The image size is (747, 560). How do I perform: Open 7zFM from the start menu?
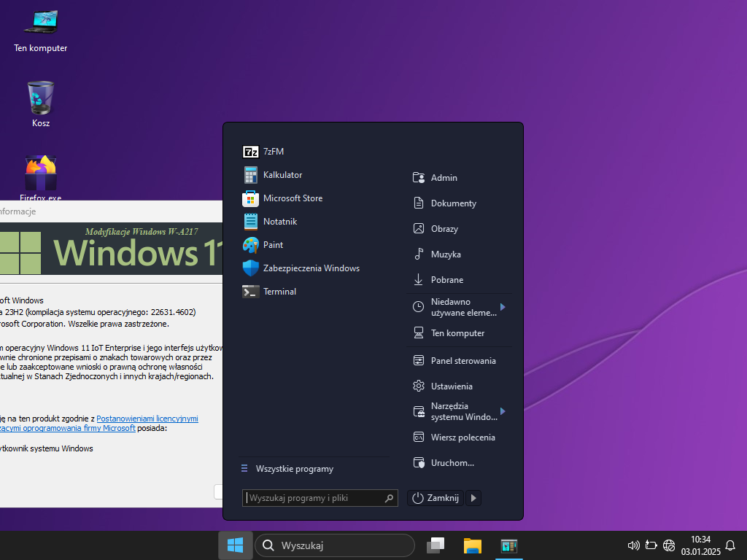coord(273,152)
